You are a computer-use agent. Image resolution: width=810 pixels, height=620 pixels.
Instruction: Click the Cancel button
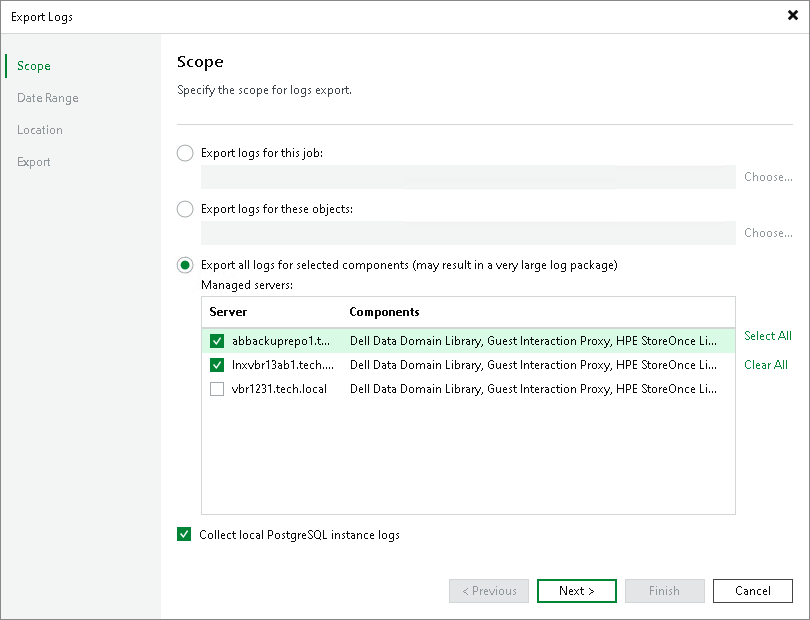(753, 591)
